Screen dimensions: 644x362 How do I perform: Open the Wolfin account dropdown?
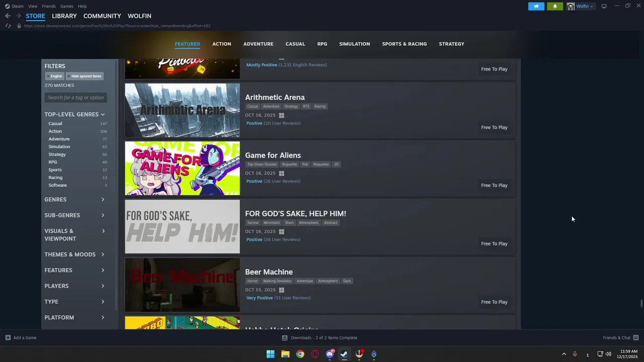581,6
